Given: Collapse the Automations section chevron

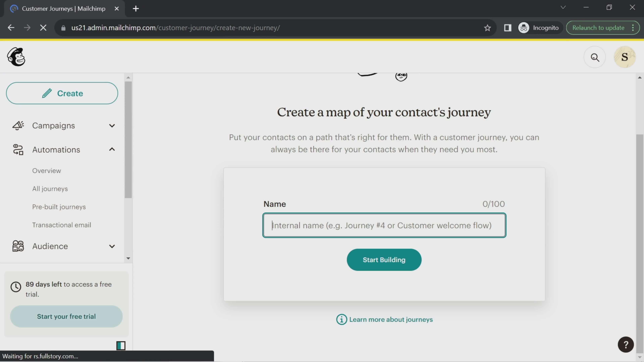Looking at the screenshot, I should coord(112,149).
